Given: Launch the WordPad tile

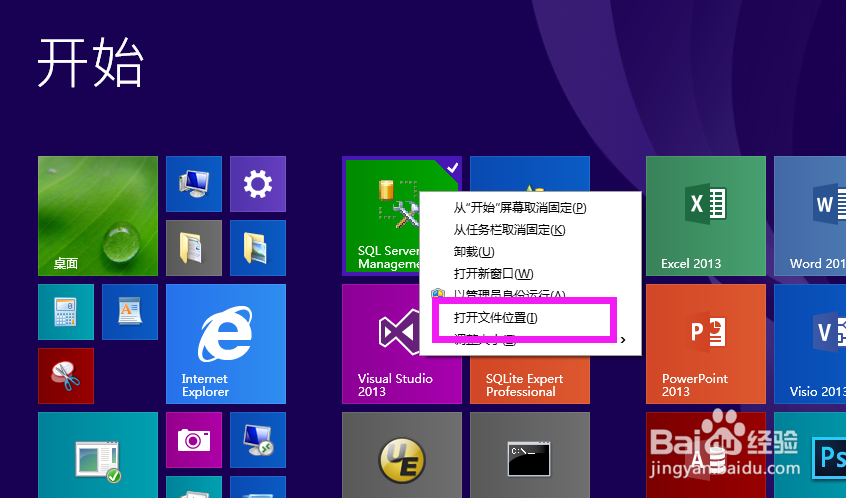Looking at the screenshot, I should click(x=130, y=312).
